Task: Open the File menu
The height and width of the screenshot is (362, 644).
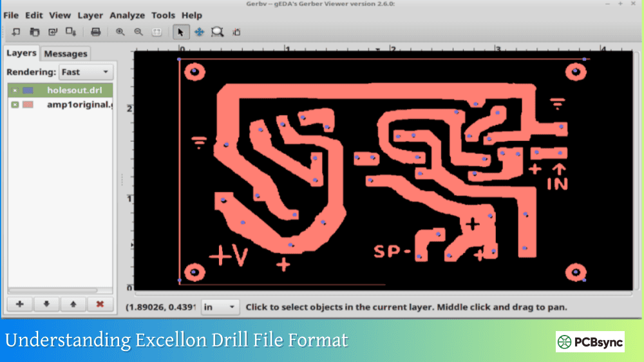Action: point(11,15)
